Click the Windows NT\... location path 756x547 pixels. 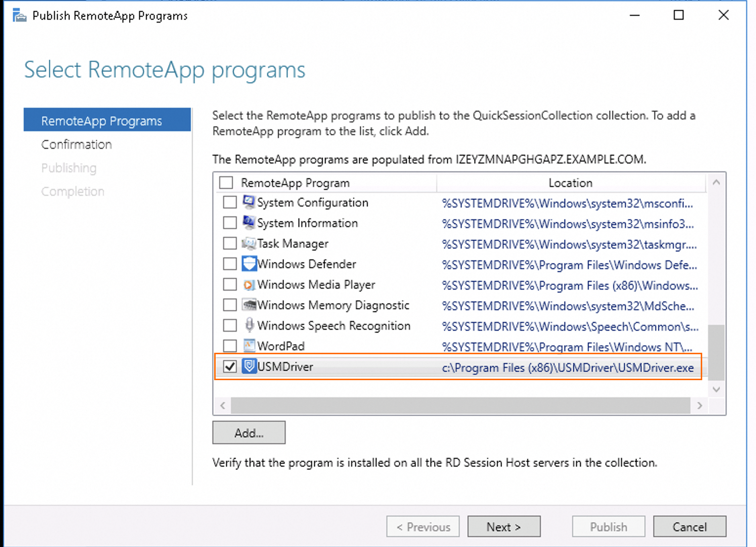click(x=567, y=347)
